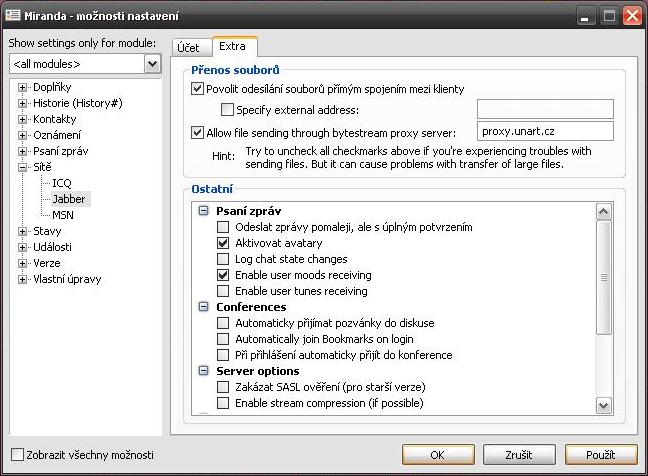
Task: Click the Miranda icon in the title bar
Action: point(13,16)
